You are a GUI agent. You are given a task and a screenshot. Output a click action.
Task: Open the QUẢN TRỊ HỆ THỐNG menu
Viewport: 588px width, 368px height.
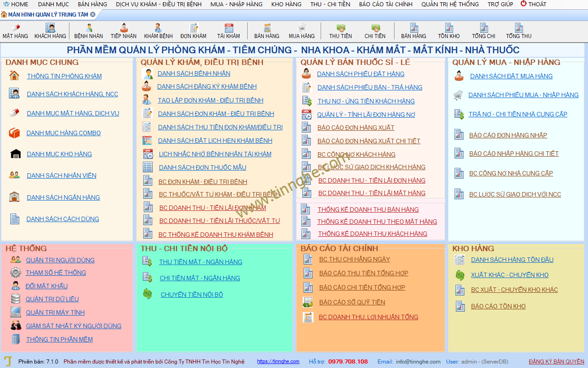pos(450,4)
